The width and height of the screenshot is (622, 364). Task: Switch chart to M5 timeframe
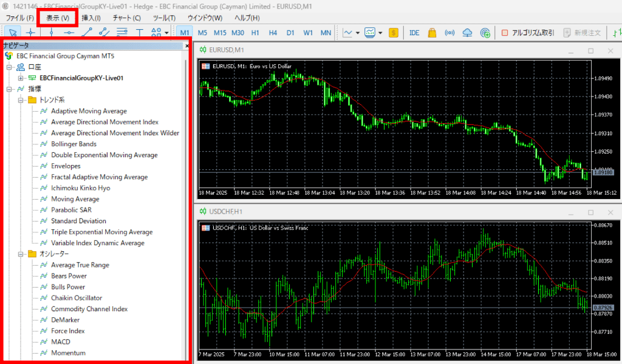[x=202, y=33]
